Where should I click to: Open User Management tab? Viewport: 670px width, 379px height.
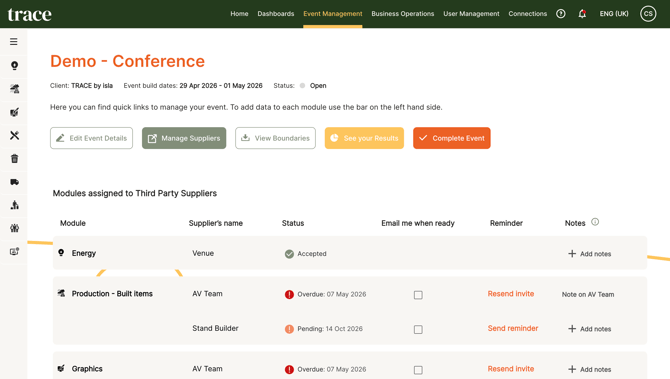471,14
